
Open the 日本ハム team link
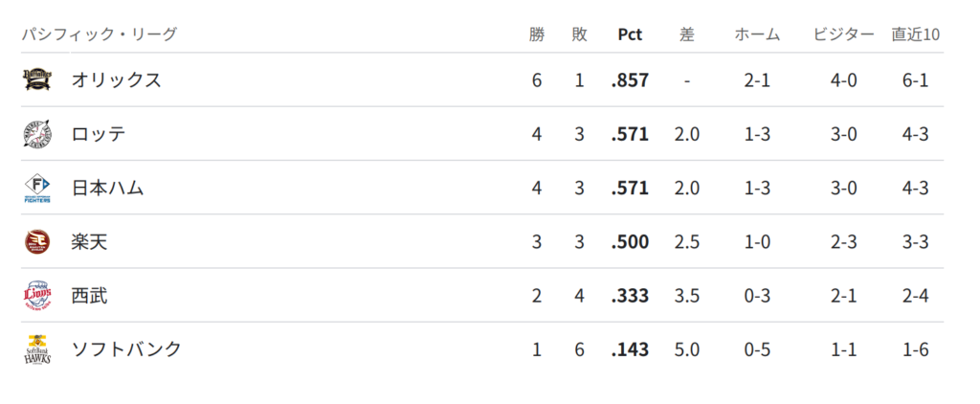(x=107, y=189)
